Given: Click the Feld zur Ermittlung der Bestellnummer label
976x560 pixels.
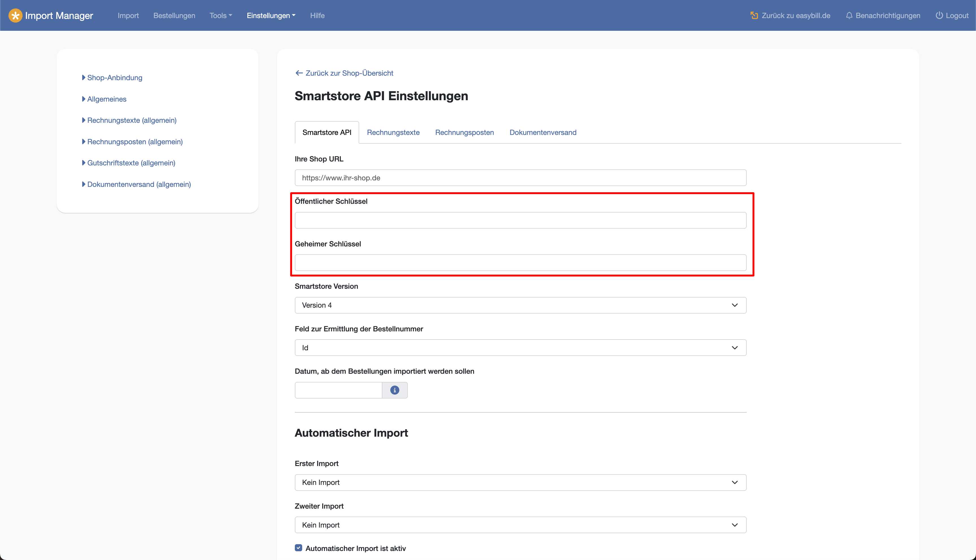Looking at the screenshot, I should (x=359, y=329).
